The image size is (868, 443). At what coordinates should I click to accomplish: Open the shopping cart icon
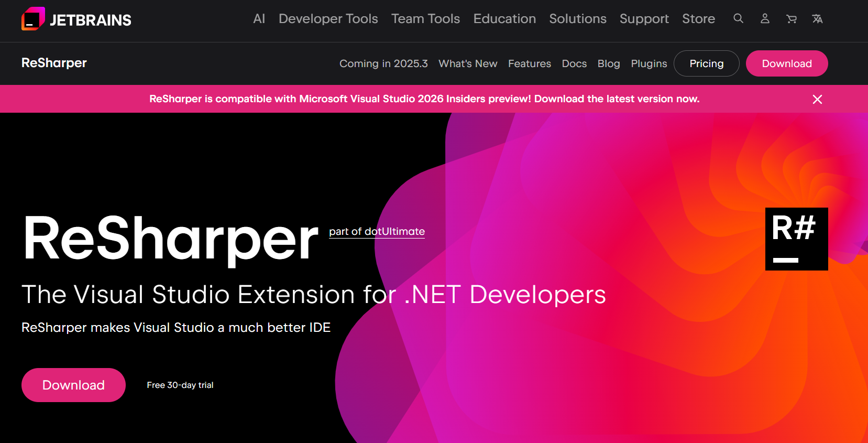791,19
